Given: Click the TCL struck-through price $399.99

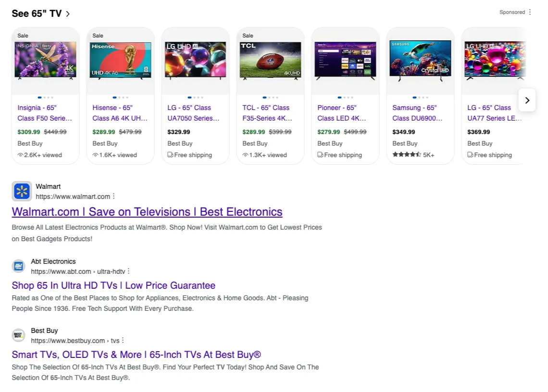Looking at the screenshot, I should (280, 132).
